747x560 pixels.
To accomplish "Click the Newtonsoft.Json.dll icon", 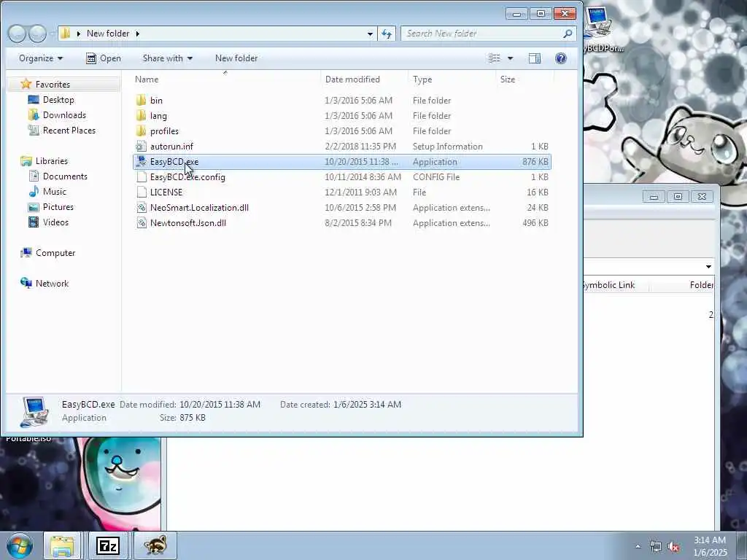I will (x=141, y=223).
